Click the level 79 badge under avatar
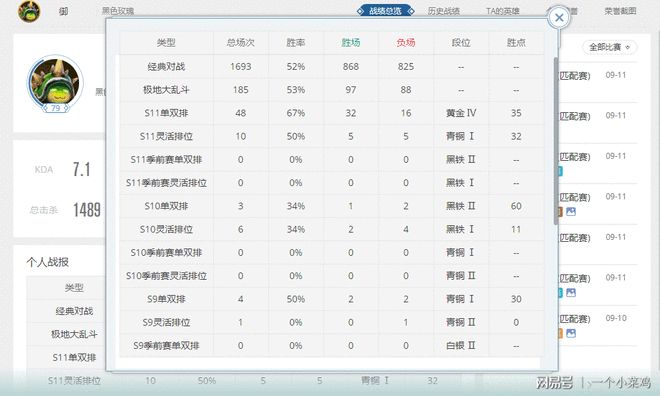Image resolution: width=660 pixels, height=396 pixels. coord(55,108)
